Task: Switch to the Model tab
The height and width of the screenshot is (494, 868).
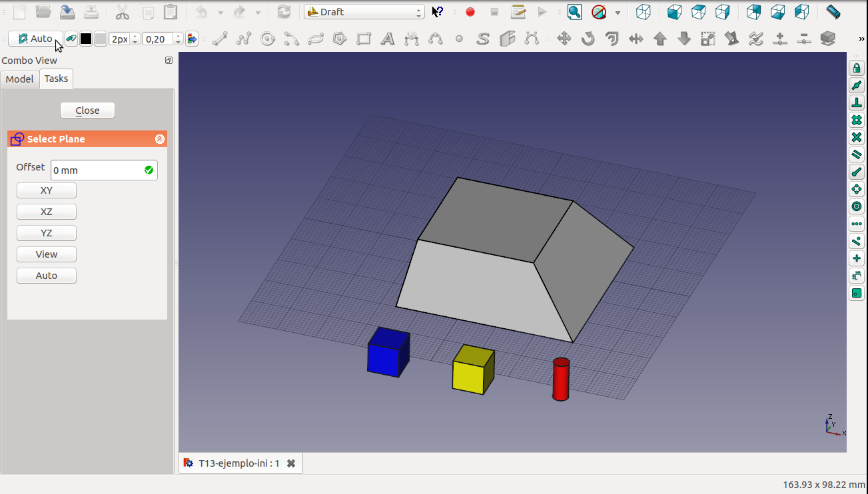Action: [x=19, y=79]
